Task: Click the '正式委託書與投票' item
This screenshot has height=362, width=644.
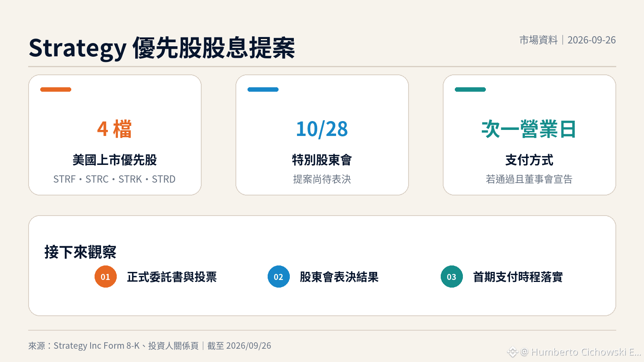Action: (x=172, y=277)
